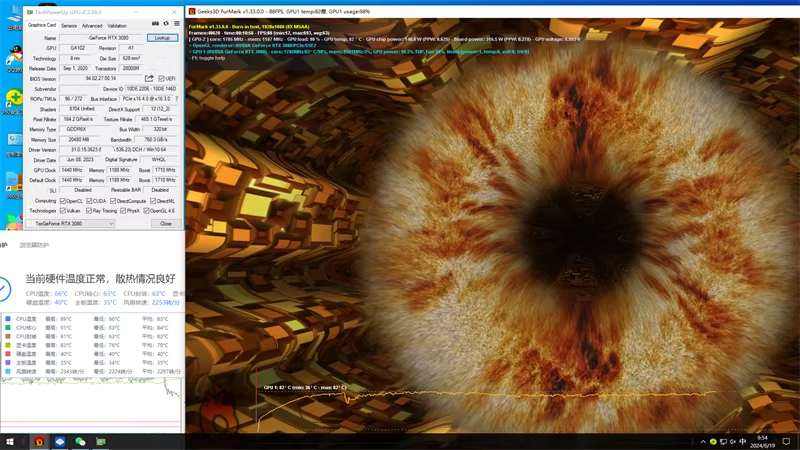Click the GPU-Z refresh icon
This screenshot has height=450, width=800.
point(166,23)
